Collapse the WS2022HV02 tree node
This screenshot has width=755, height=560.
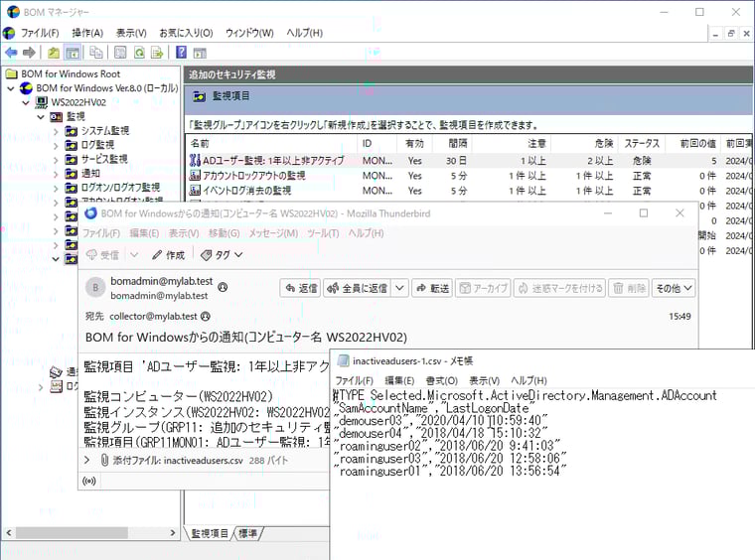(26, 102)
